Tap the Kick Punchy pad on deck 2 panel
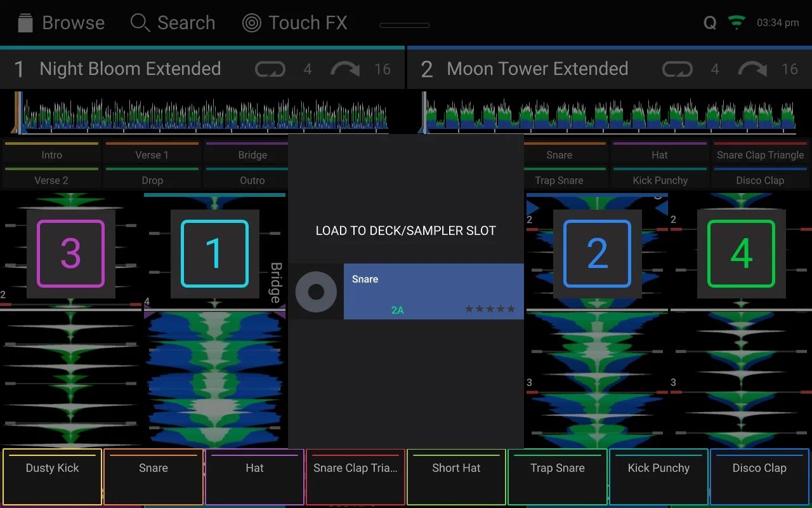The width and height of the screenshot is (812, 508). click(660, 179)
